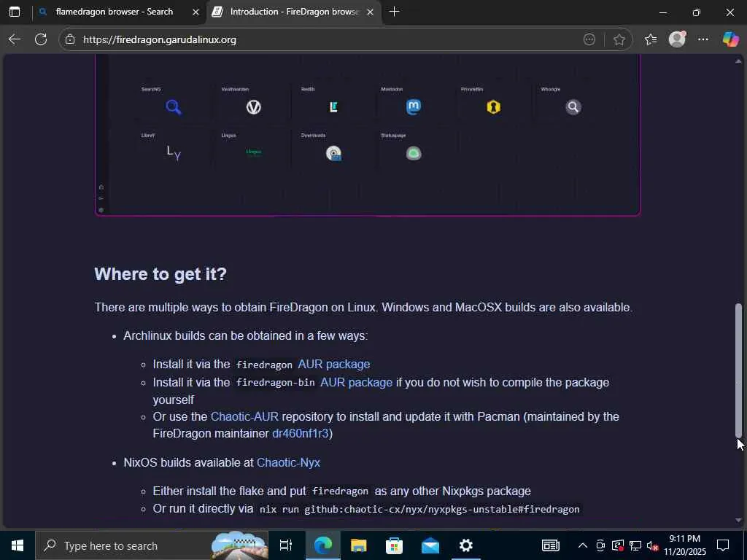Open Microsoft Store on the taskbar
This screenshot has width=747, height=560.
pyautogui.click(x=394, y=545)
